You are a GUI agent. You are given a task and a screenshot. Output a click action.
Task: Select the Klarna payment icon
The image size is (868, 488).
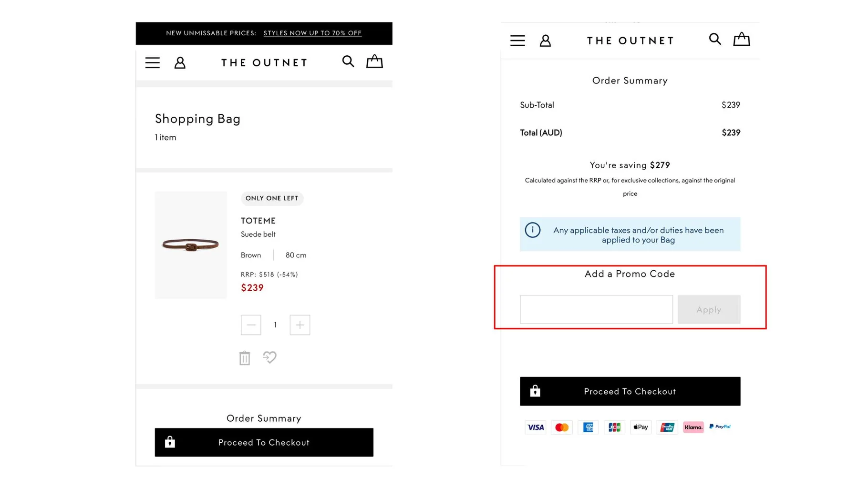coord(693,427)
